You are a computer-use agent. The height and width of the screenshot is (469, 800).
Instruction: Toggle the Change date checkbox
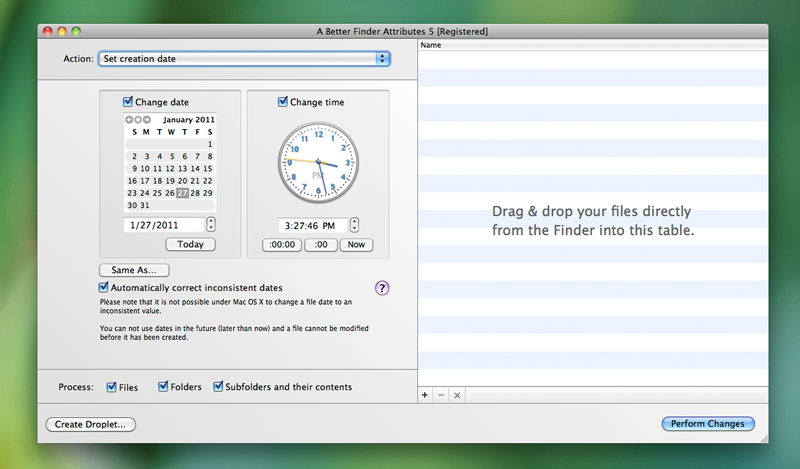[128, 102]
